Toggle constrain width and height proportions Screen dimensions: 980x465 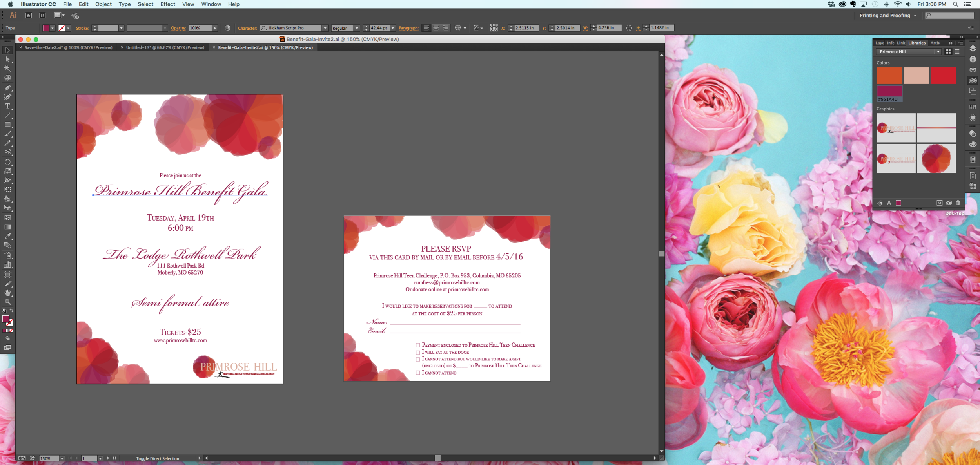coord(629,28)
